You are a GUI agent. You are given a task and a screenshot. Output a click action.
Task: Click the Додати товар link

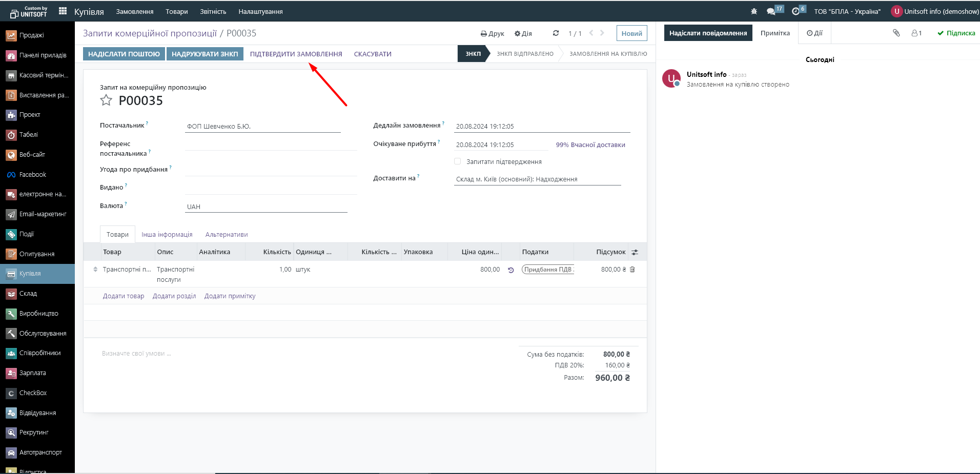point(124,296)
